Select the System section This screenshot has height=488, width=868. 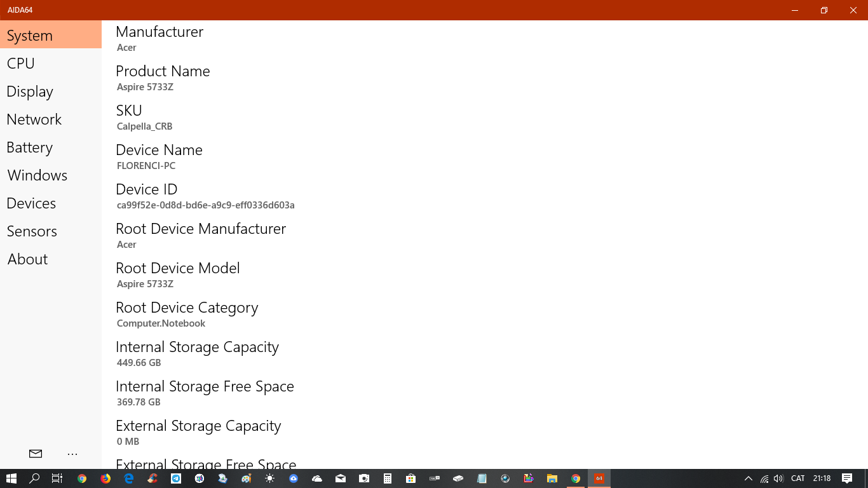pyautogui.click(x=51, y=35)
